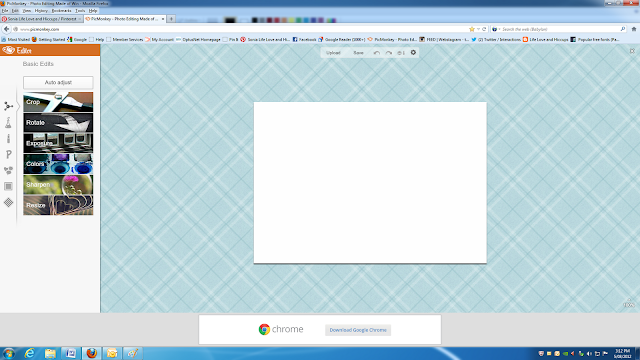Screen dimensions: 640x360
Task: Open the settings gear in editor toolbar
Action: pyautogui.click(x=413, y=53)
